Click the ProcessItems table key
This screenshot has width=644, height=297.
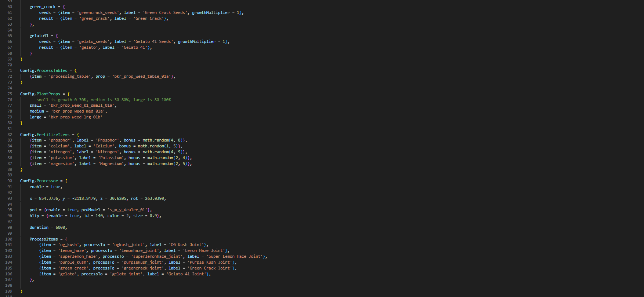click(x=44, y=239)
